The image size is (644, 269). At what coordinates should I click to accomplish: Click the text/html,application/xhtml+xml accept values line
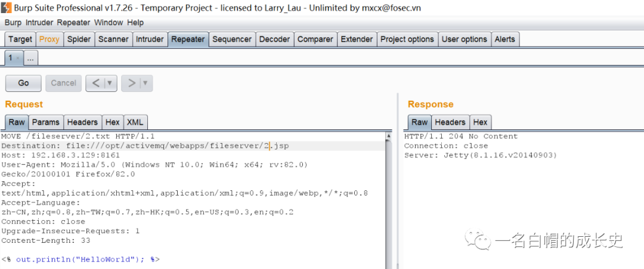click(x=184, y=193)
